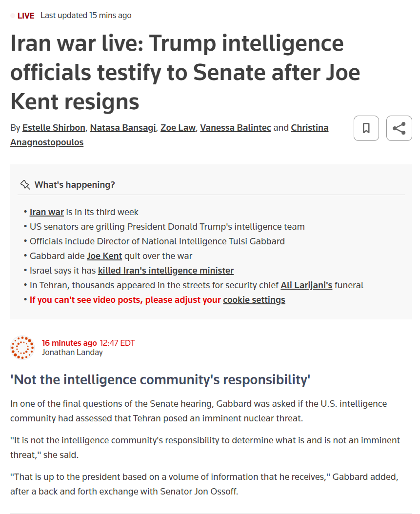Bookmark this live article
420x514 pixels.
click(x=366, y=128)
